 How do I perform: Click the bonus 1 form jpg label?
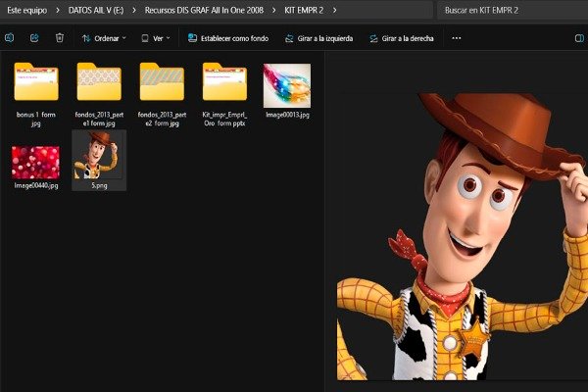(x=36, y=119)
